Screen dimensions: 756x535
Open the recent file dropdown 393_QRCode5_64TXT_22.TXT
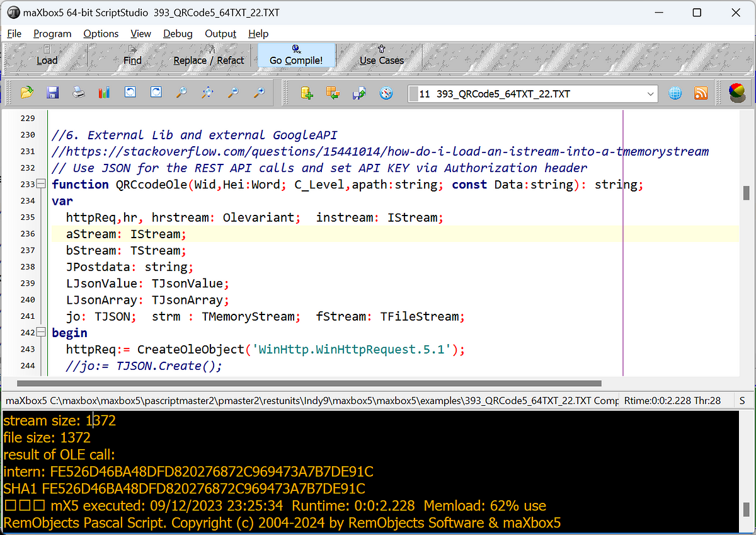(x=532, y=94)
